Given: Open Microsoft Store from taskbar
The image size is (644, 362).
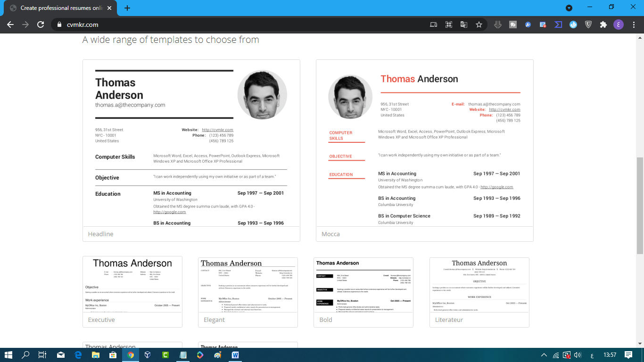Looking at the screenshot, I should click(113, 355).
